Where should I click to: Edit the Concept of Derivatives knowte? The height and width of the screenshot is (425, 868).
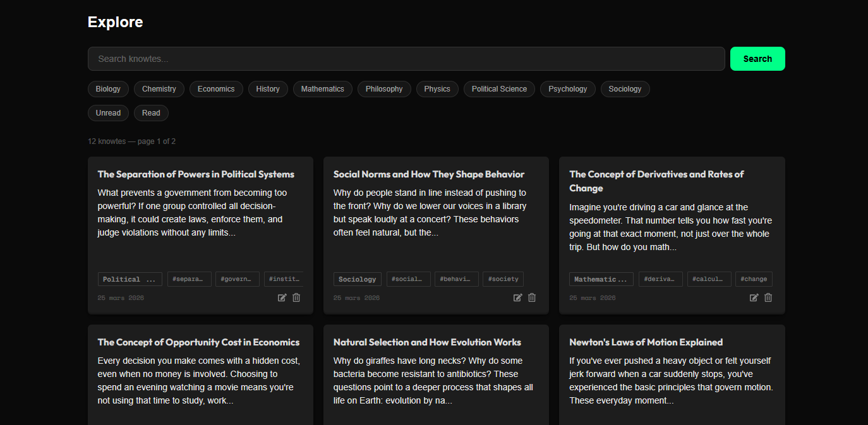[754, 297]
